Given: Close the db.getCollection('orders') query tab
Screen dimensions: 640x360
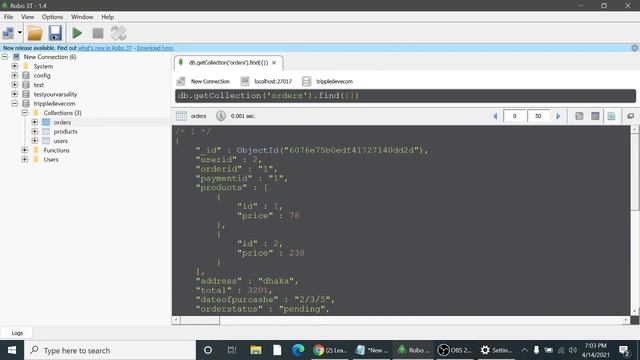Looking at the screenshot, I should (274, 63).
